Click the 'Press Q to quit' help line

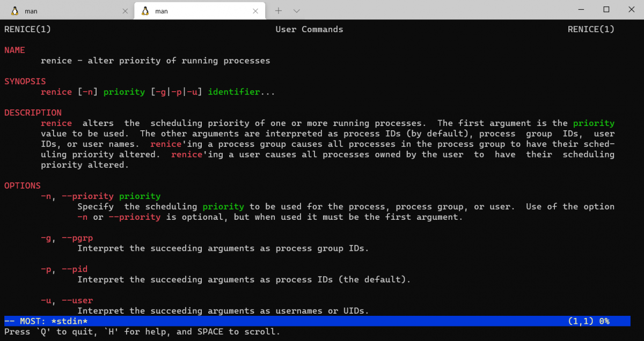point(142,332)
